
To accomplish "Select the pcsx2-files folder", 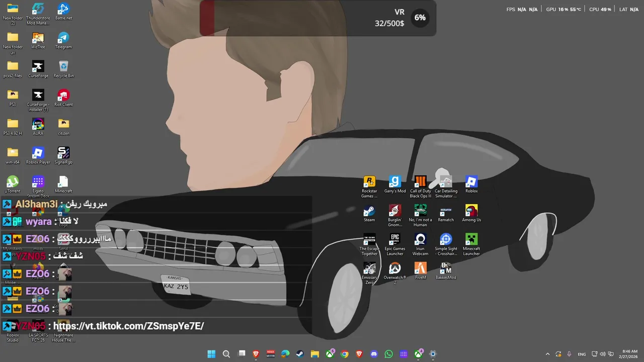I will click(x=13, y=69).
